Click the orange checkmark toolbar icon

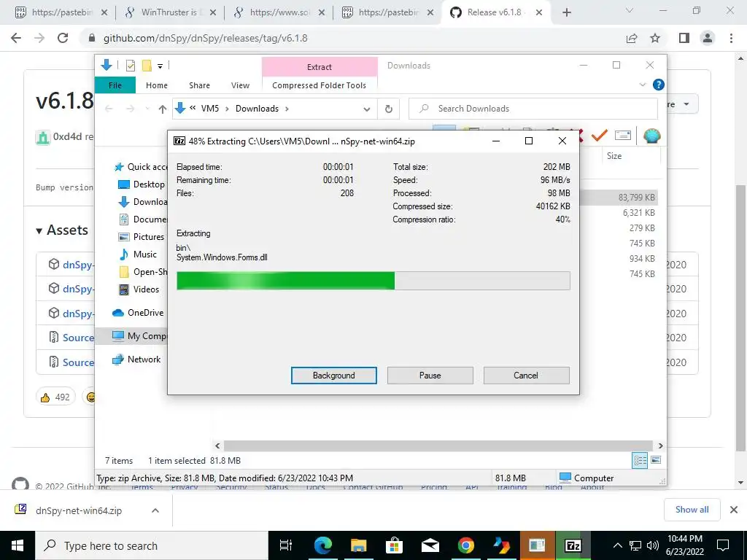(600, 136)
